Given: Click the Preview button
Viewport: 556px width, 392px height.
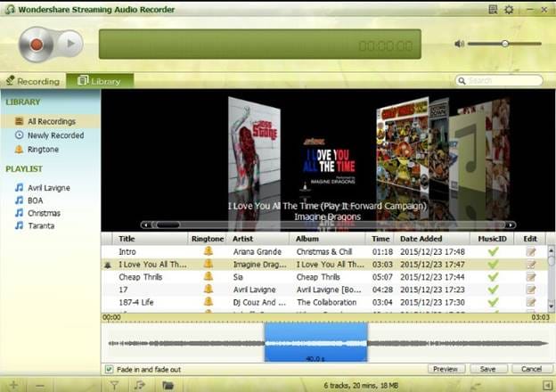Looking at the screenshot, I should pos(445,369).
